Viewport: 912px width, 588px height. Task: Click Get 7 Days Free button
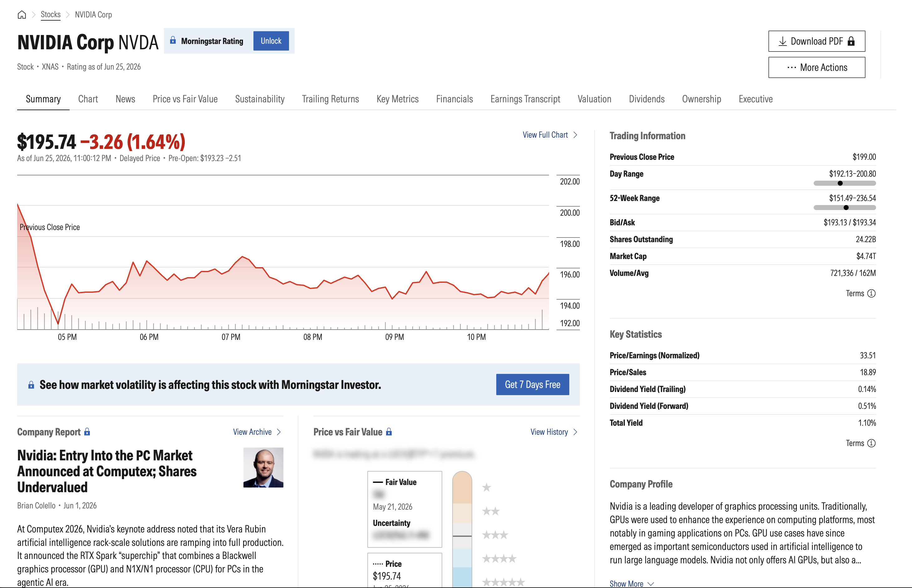532,385
